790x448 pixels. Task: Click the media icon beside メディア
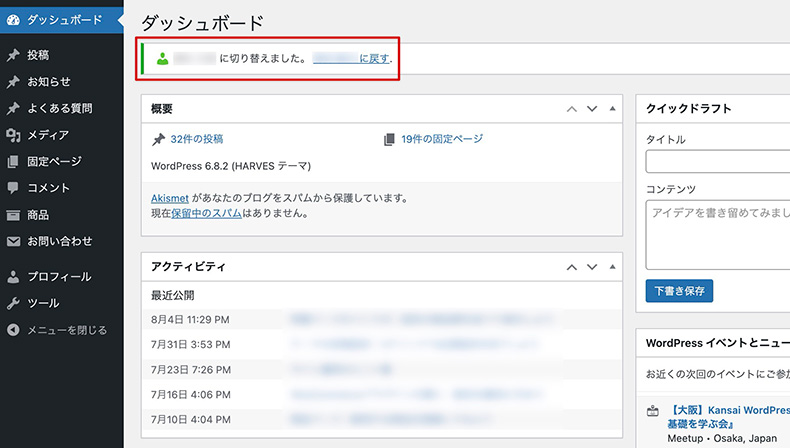tap(13, 135)
